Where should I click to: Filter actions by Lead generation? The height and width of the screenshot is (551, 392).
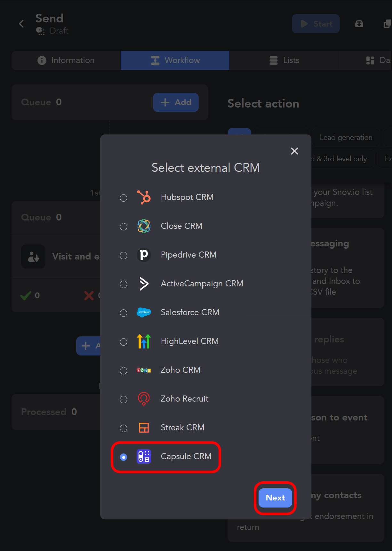[x=346, y=138]
